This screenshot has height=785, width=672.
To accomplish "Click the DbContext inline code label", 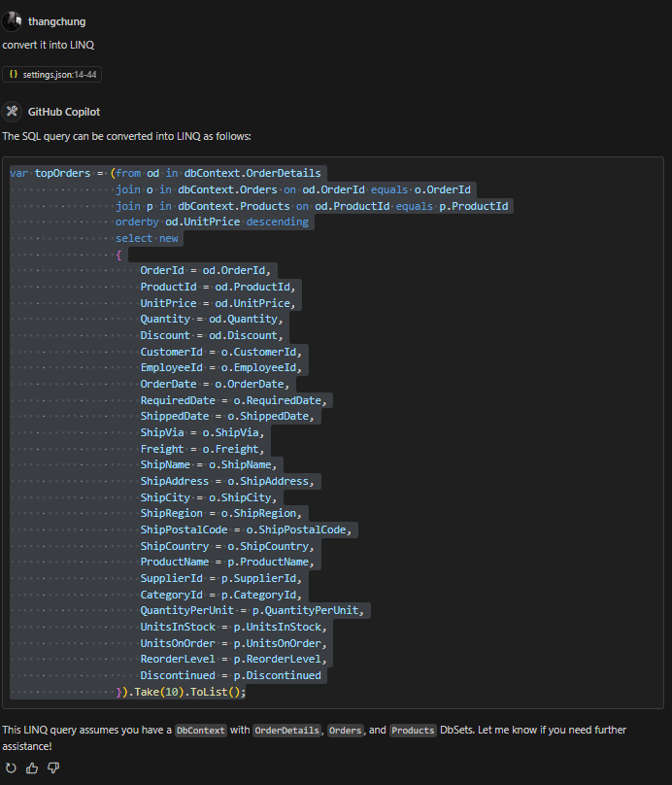I will (x=201, y=730).
